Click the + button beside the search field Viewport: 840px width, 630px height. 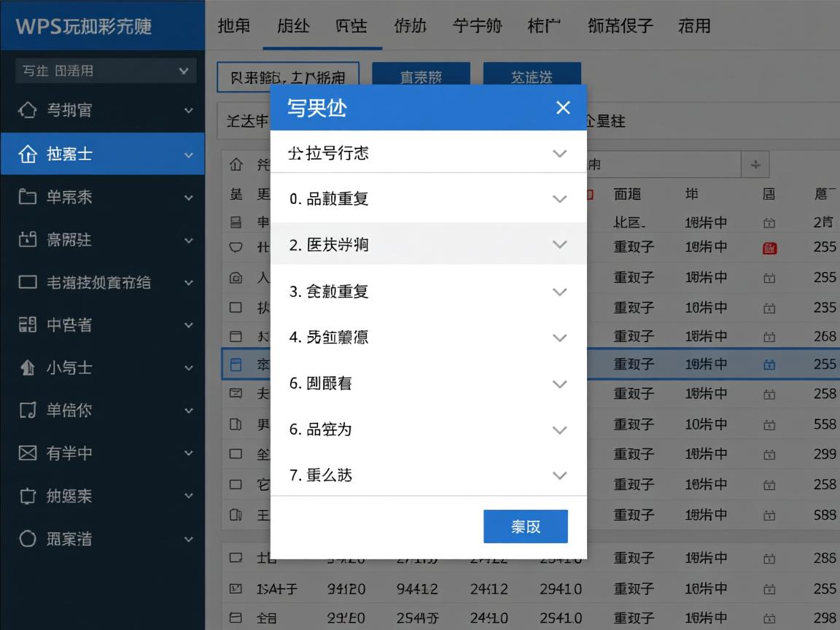coord(755,165)
